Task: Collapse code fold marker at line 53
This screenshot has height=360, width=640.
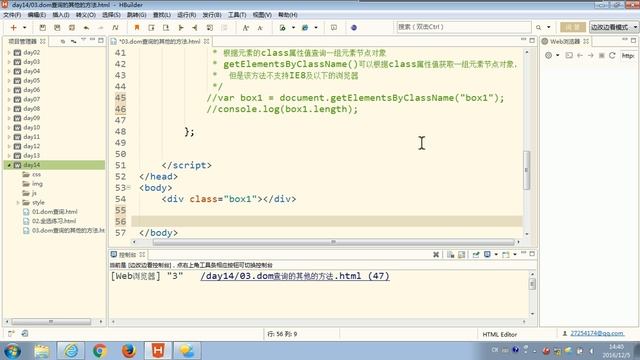Action: pyautogui.click(x=129, y=188)
